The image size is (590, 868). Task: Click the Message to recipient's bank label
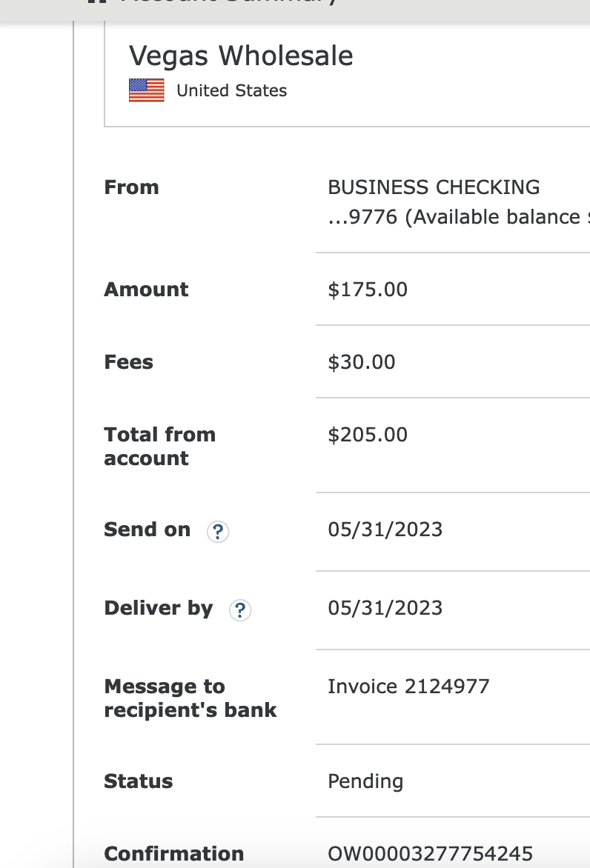(x=190, y=698)
